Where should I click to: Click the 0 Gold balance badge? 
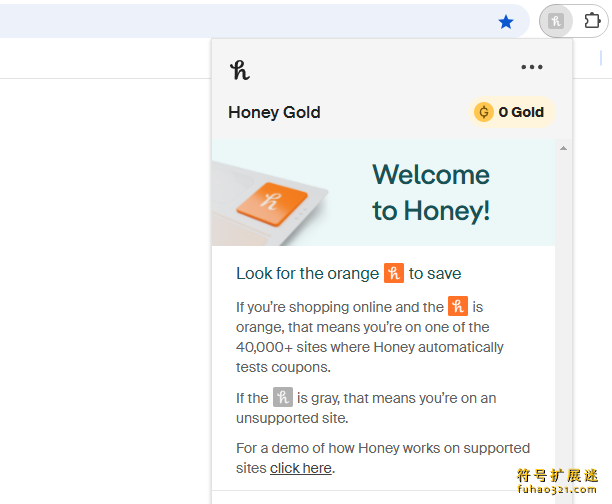(x=512, y=112)
